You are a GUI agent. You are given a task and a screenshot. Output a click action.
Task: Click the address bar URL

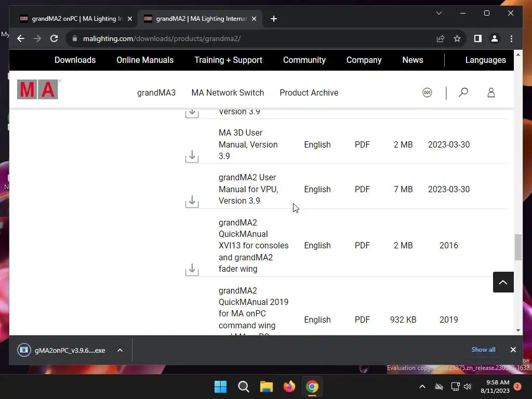point(162,38)
